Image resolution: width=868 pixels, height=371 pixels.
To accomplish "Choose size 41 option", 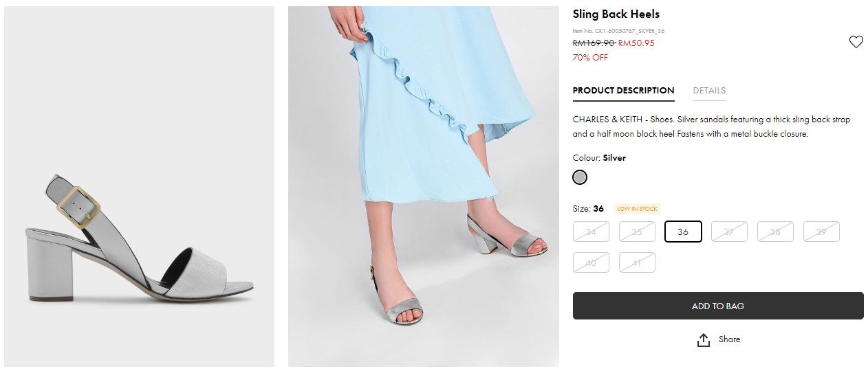I will click(x=637, y=262).
